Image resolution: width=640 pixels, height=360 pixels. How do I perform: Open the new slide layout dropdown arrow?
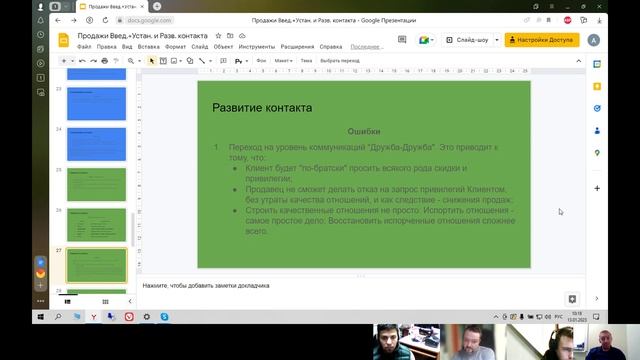click(x=72, y=61)
